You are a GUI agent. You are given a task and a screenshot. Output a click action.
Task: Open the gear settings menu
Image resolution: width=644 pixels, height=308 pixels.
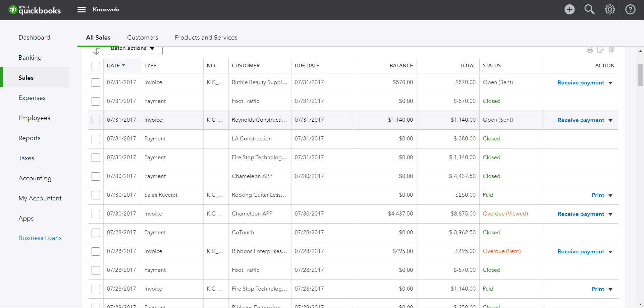609,9
